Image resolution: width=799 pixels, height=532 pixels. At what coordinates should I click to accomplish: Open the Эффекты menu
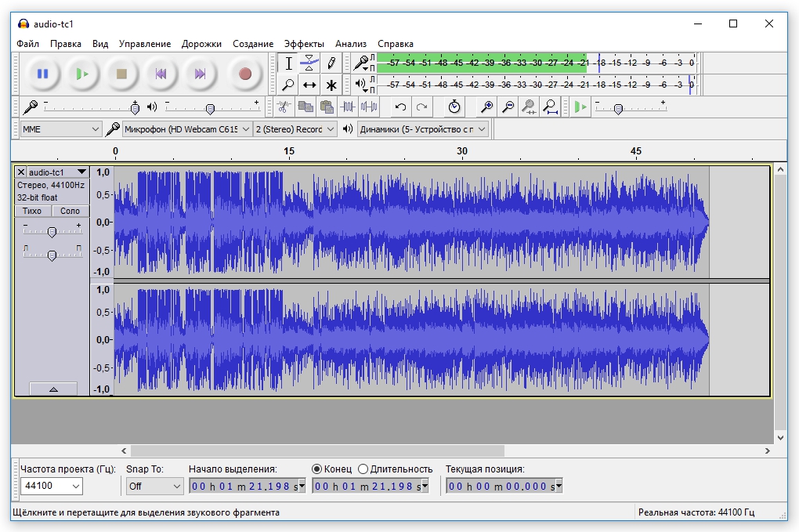click(x=304, y=44)
